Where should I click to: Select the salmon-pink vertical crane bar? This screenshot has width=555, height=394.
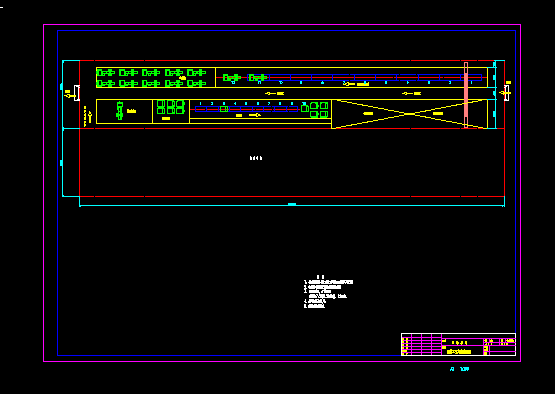[466, 95]
